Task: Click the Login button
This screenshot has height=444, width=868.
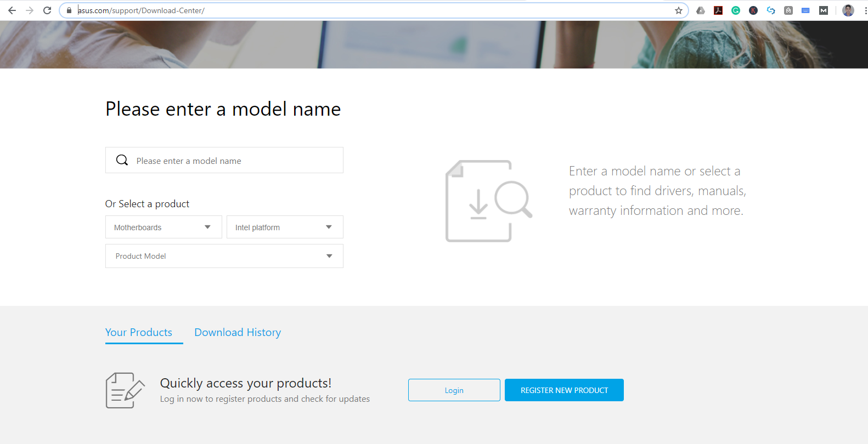Action: 454,390
